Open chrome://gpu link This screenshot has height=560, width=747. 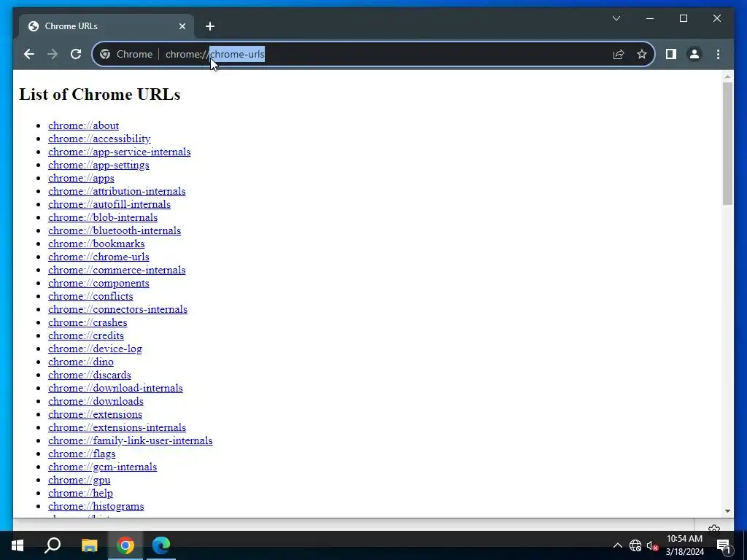pyautogui.click(x=79, y=480)
